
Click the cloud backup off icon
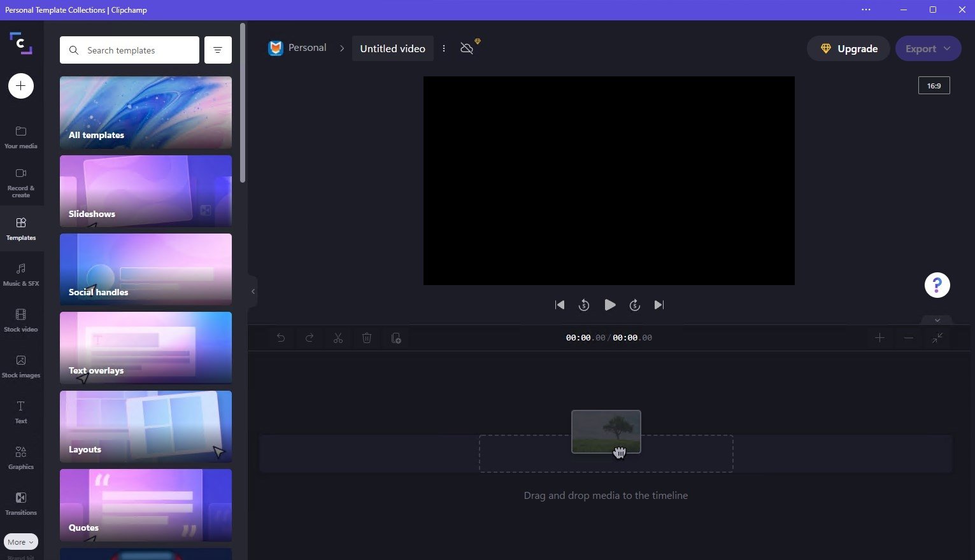(x=467, y=48)
